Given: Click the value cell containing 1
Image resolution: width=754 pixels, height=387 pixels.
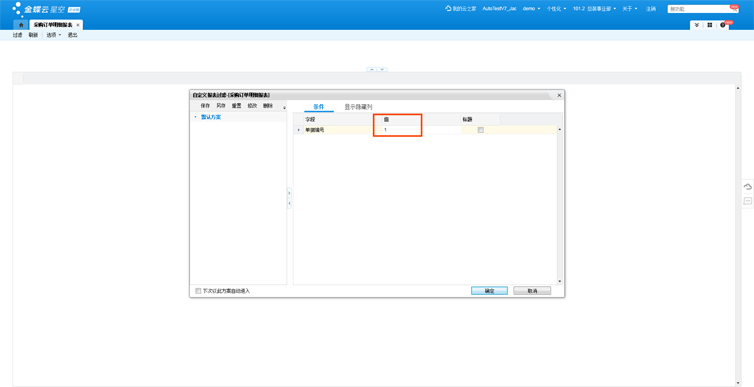Looking at the screenshot, I should pyautogui.click(x=421, y=130).
